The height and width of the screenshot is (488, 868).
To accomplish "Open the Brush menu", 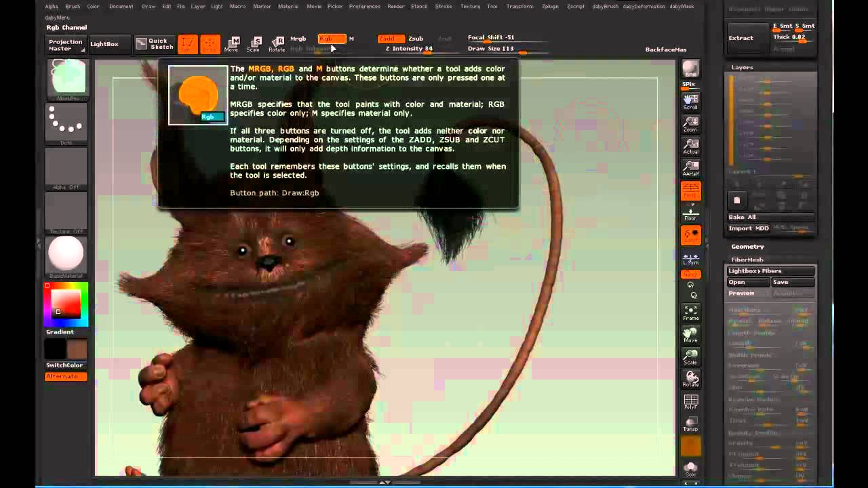I will click(73, 6).
